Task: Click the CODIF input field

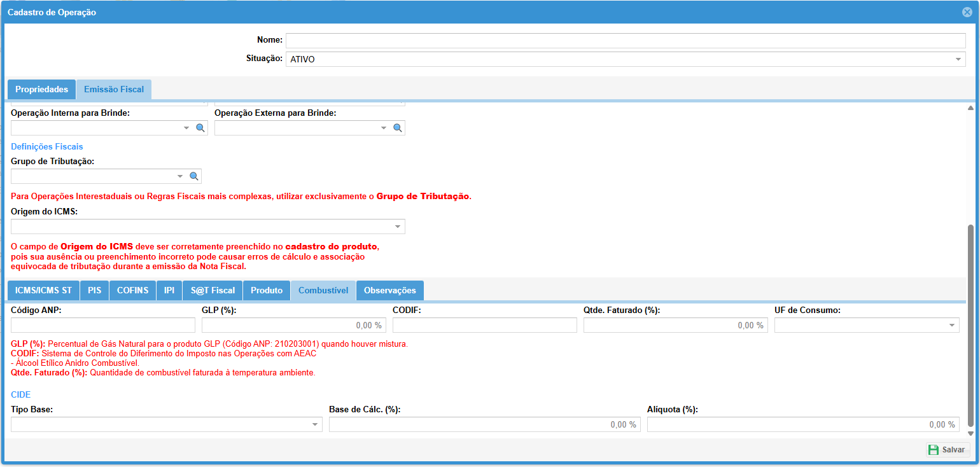Action: 484,325
